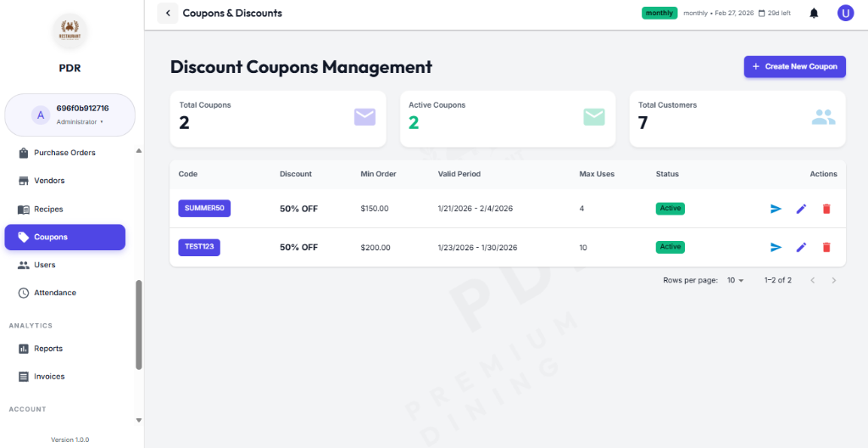Open Recipes in the sidebar
868x448 pixels.
pyautogui.click(x=64, y=210)
